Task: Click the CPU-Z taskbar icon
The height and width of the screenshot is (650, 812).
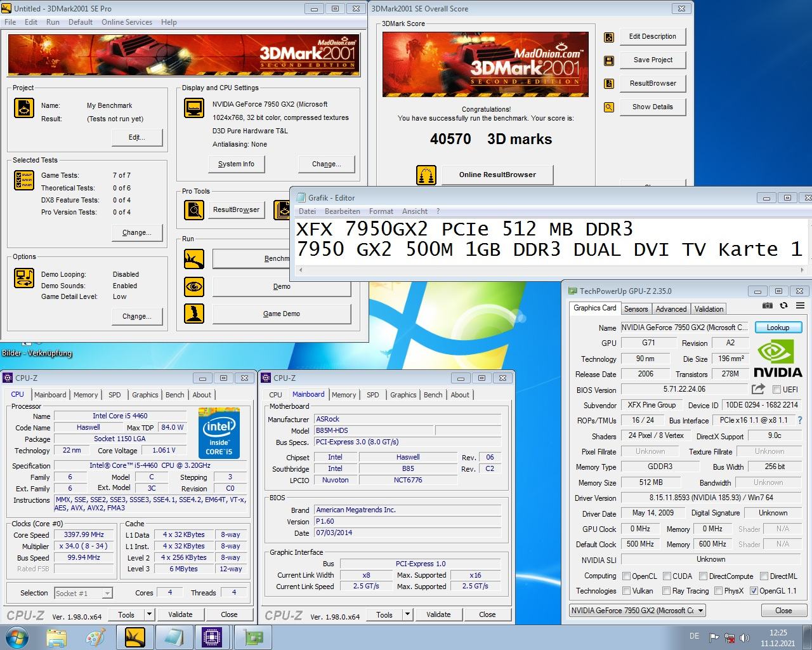Action: click(x=211, y=637)
